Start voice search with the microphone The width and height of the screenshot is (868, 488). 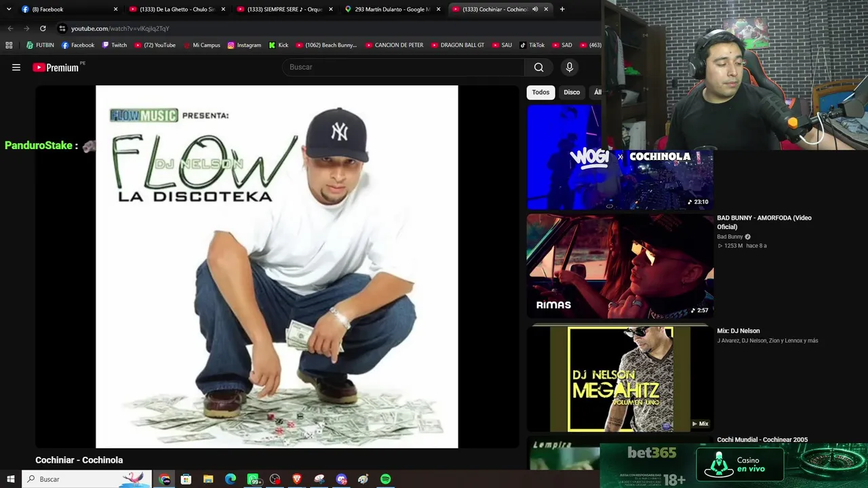click(570, 67)
